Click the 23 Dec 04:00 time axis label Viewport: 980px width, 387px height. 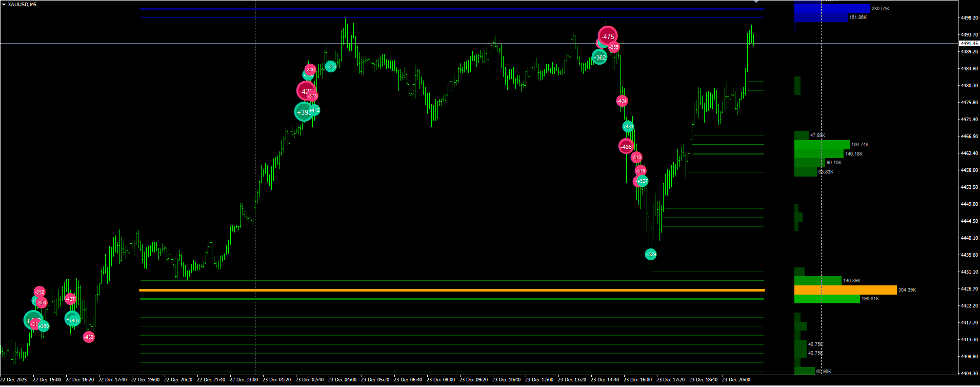(342, 380)
